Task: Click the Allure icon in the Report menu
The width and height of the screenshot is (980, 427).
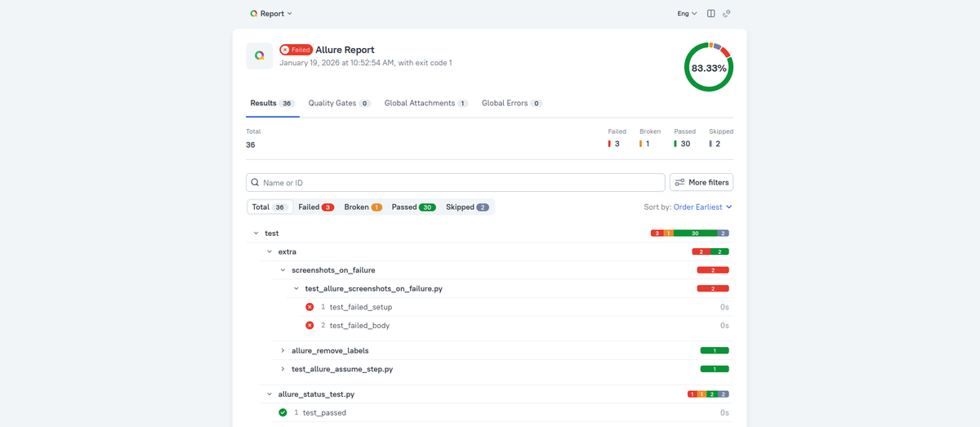Action: click(254, 14)
